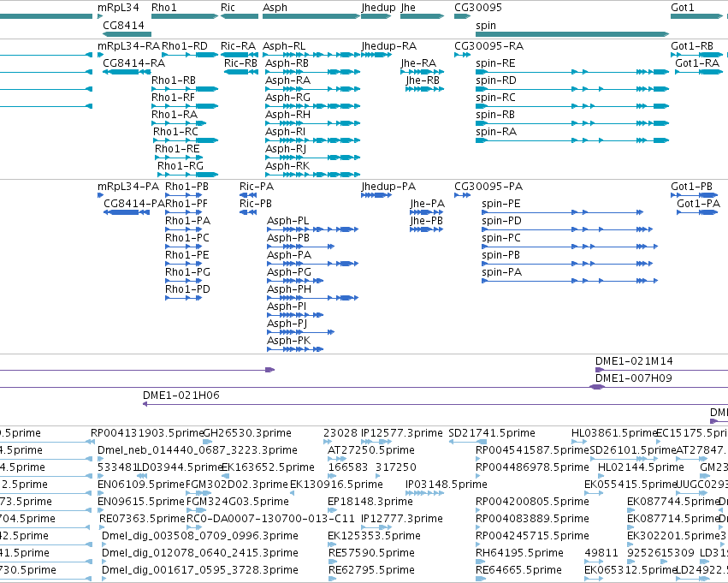Click the Jhedup-RA transcript label
Screen dimensions: 728x583
389,46
